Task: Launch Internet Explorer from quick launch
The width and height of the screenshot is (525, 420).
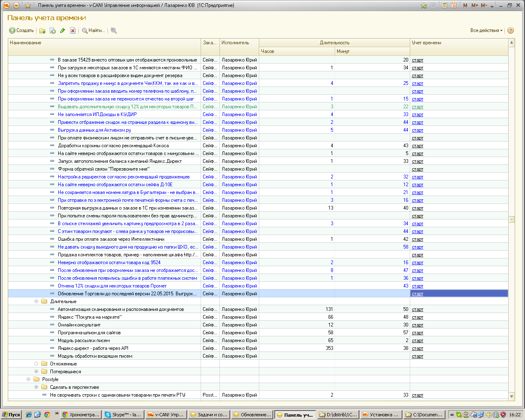Action: click(28, 415)
